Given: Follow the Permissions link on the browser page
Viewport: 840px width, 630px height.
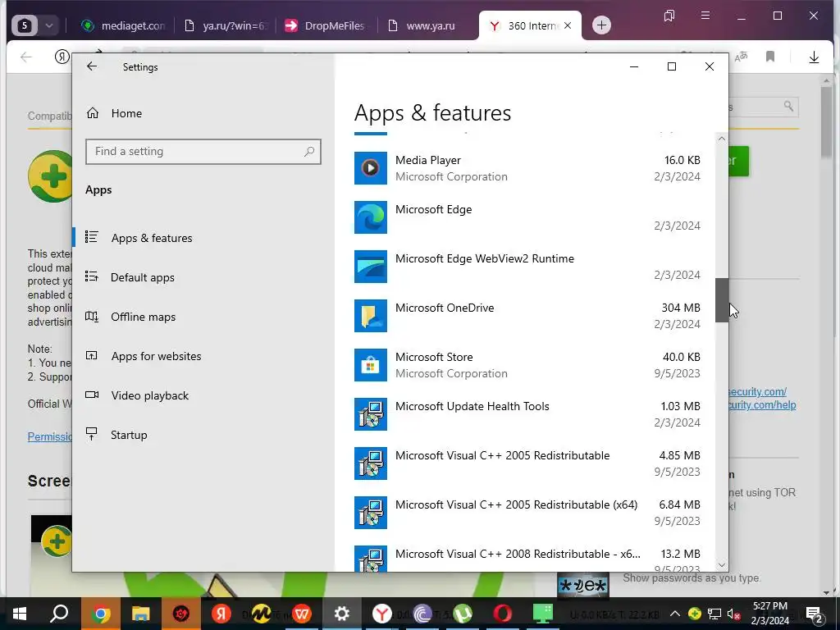Looking at the screenshot, I should point(50,436).
